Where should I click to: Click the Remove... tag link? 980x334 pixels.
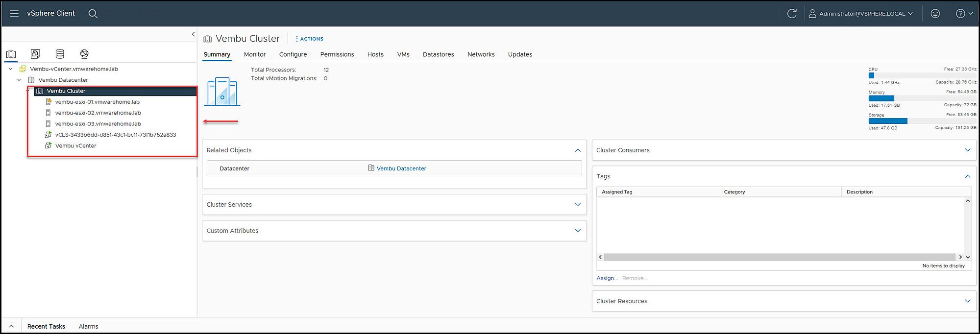point(635,278)
